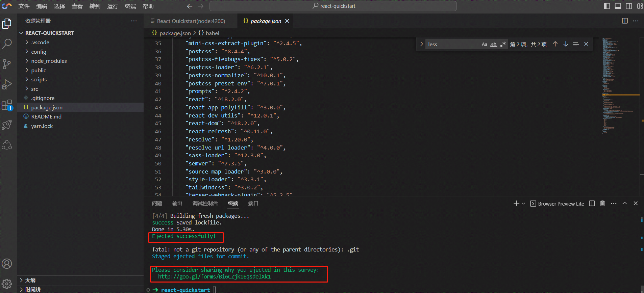Open the Manage gear settings icon
This screenshot has height=293, width=644.
point(7,284)
